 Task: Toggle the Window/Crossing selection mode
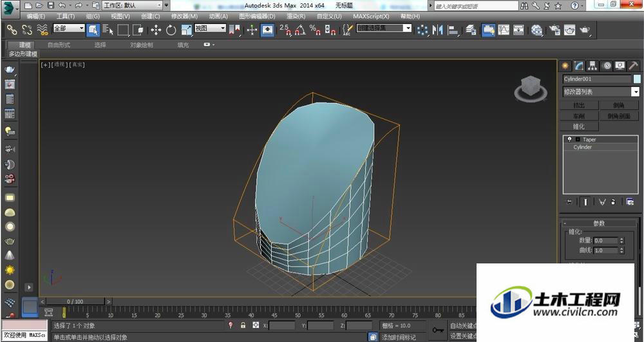(138, 30)
